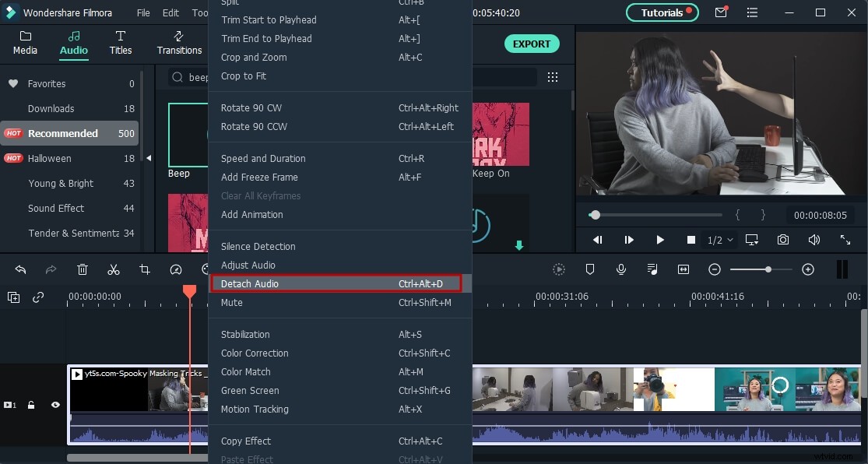868x464 pixels.
Task: Click the Export button
Action: click(x=532, y=44)
